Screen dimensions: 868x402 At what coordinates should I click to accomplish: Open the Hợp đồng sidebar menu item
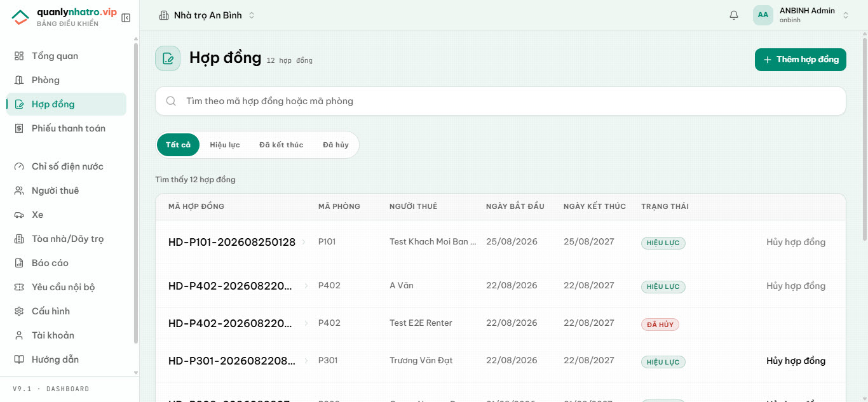pos(66,104)
